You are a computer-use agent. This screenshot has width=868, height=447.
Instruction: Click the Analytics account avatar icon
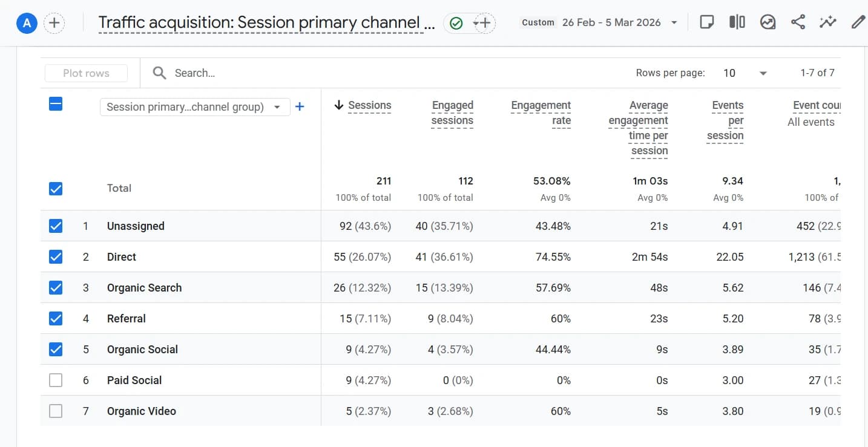point(26,21)
